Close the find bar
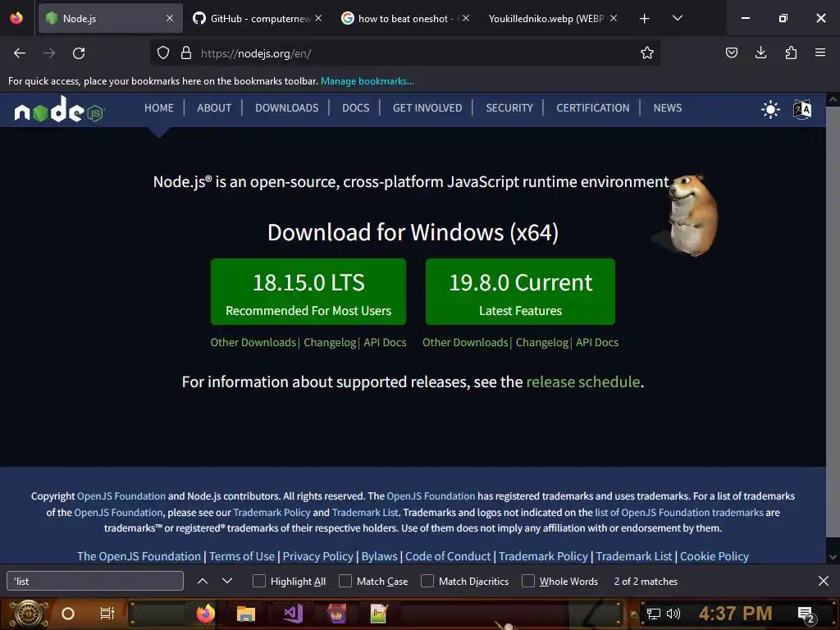The height and width of the screenshot is (630, 840). [824, 581]
